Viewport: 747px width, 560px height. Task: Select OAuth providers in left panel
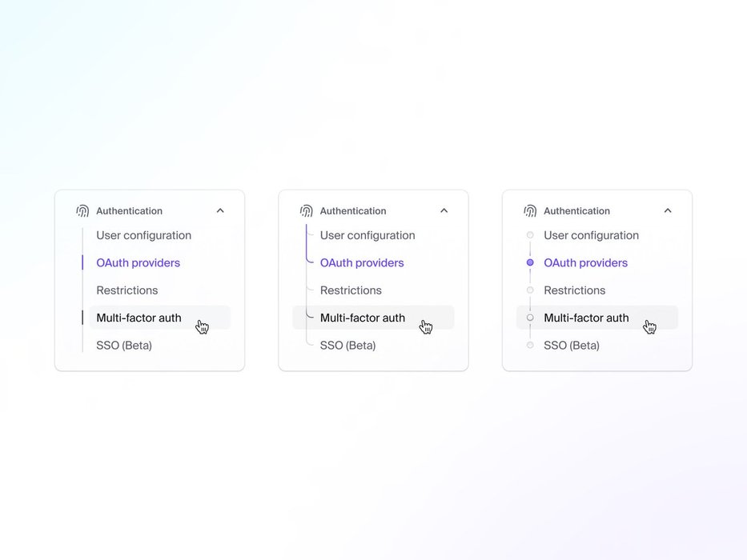coord(138,262)
